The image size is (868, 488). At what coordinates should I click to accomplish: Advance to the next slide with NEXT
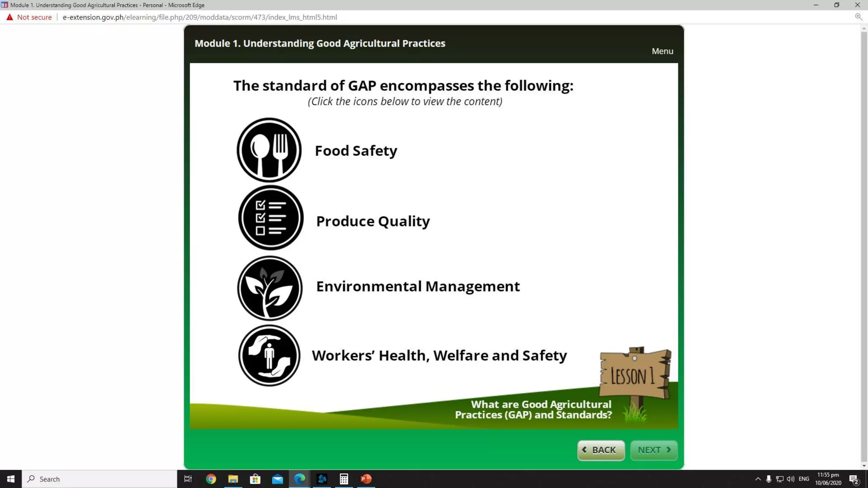(654, 450)
